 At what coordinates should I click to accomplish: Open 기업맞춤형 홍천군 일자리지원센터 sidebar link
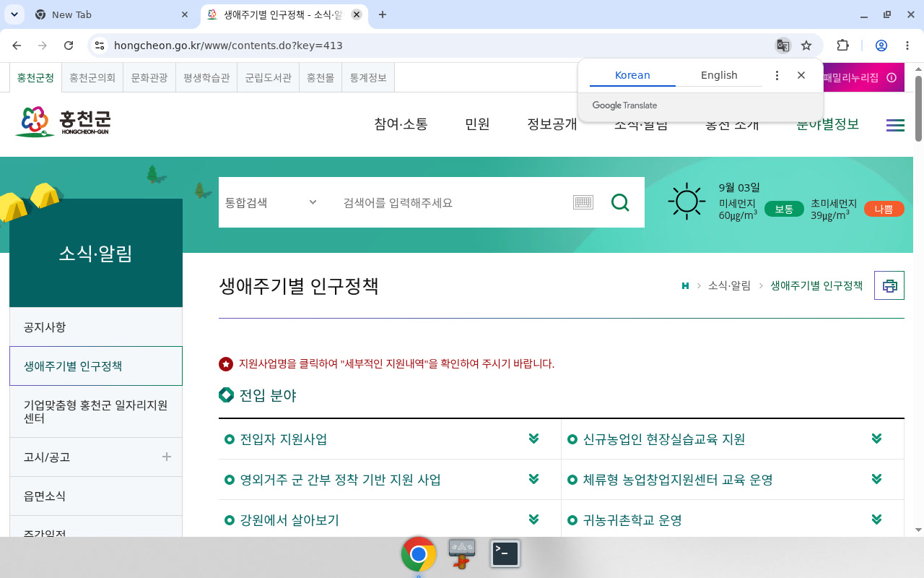click(96, 412)
